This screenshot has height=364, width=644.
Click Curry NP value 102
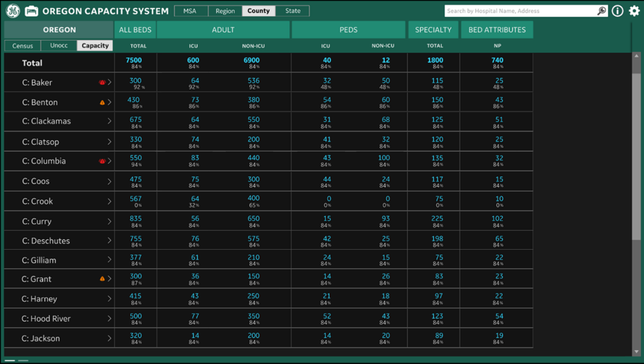coord(497,219)
